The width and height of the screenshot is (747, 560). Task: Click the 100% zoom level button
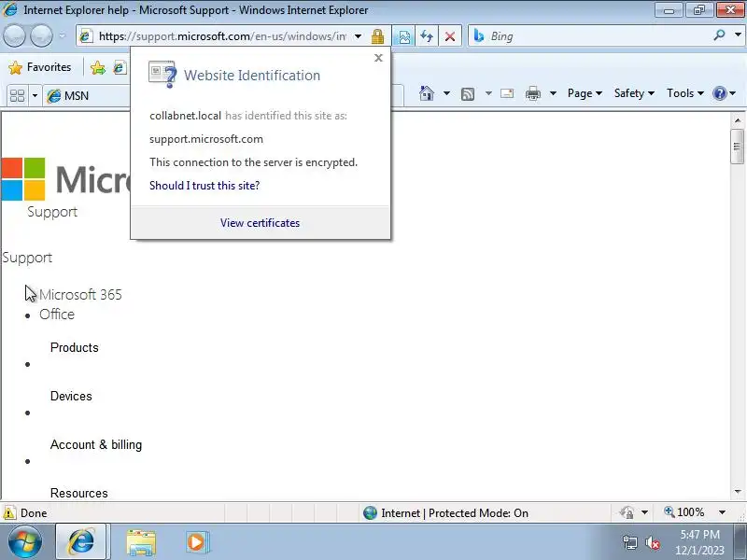tap(684, 512)
